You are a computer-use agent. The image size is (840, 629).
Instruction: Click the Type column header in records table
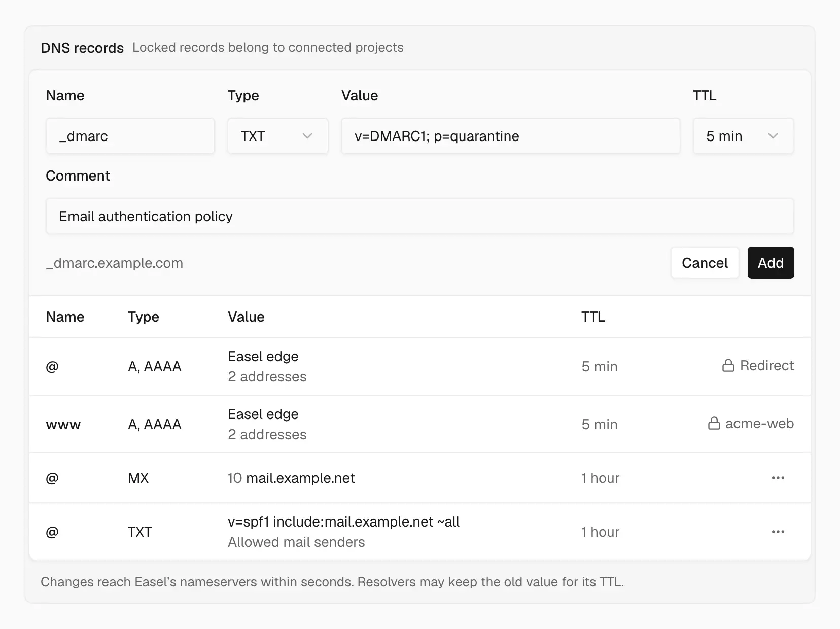144,317
